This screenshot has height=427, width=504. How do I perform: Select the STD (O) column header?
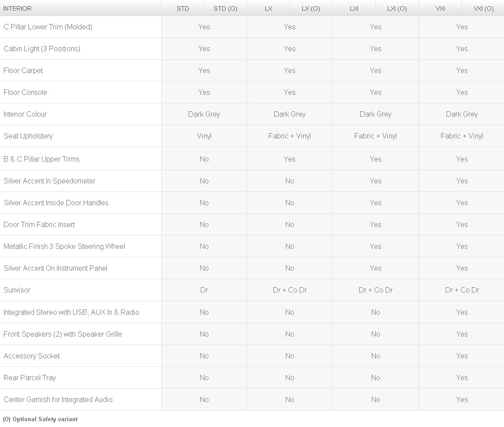225,8
